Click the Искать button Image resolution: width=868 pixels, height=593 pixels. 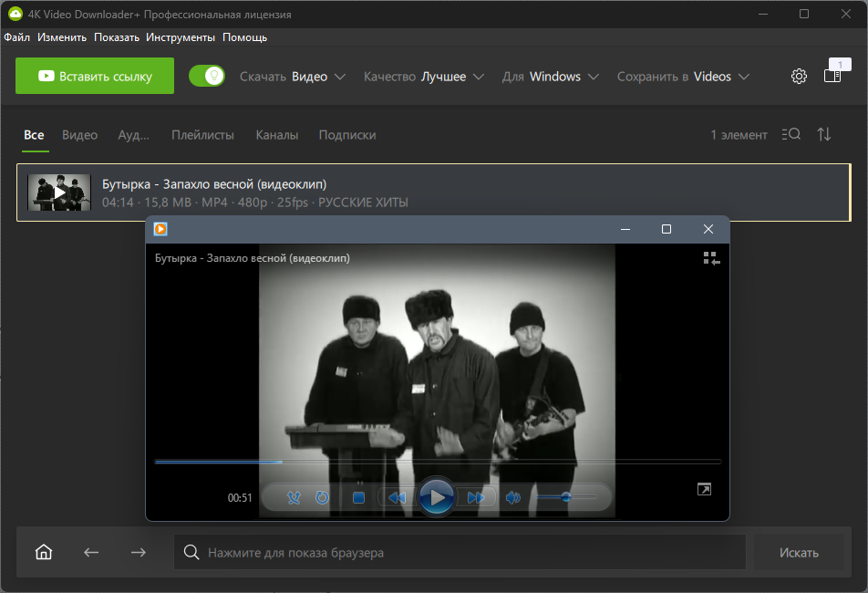pos(799,552)
